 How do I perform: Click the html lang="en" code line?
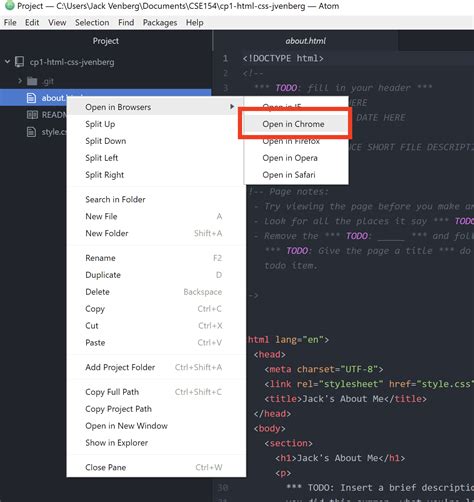coord(288,340)
